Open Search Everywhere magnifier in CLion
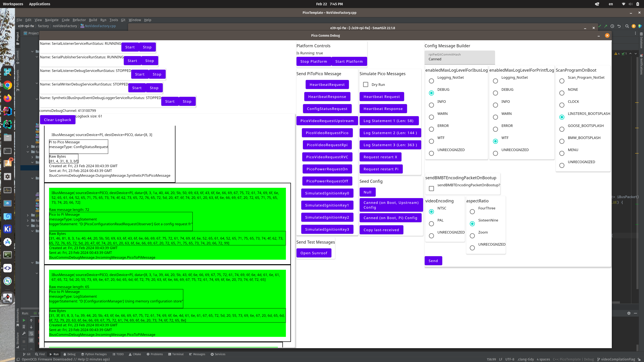 tap(627, 26)
